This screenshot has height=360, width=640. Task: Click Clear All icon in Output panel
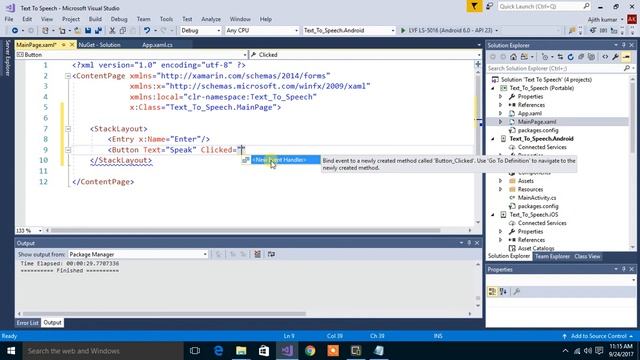258,254
